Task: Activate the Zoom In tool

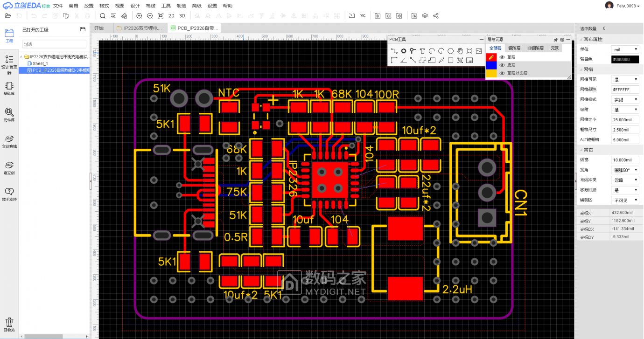Action: tap(139, 15)
